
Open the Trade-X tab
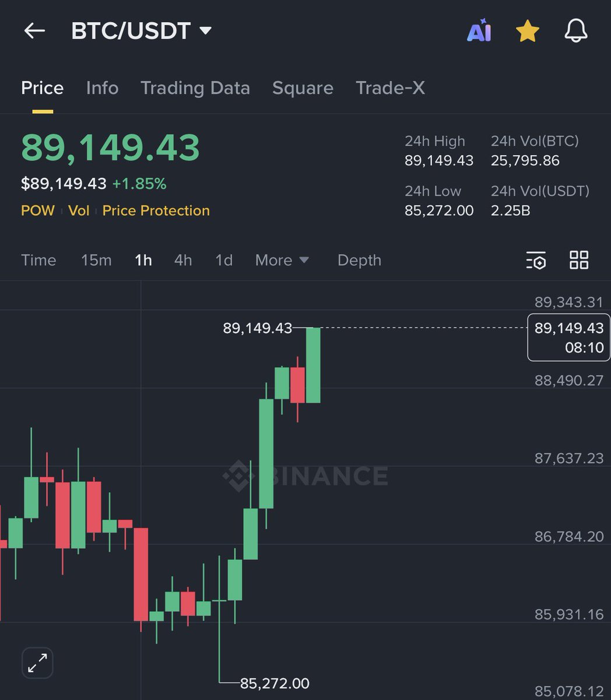(390, 88)
